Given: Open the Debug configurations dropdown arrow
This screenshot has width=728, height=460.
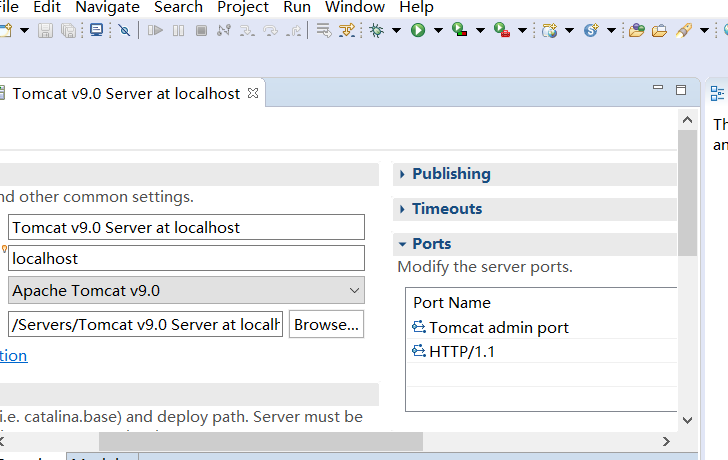Looking at the screenshot, I should [x=396, y=31].
